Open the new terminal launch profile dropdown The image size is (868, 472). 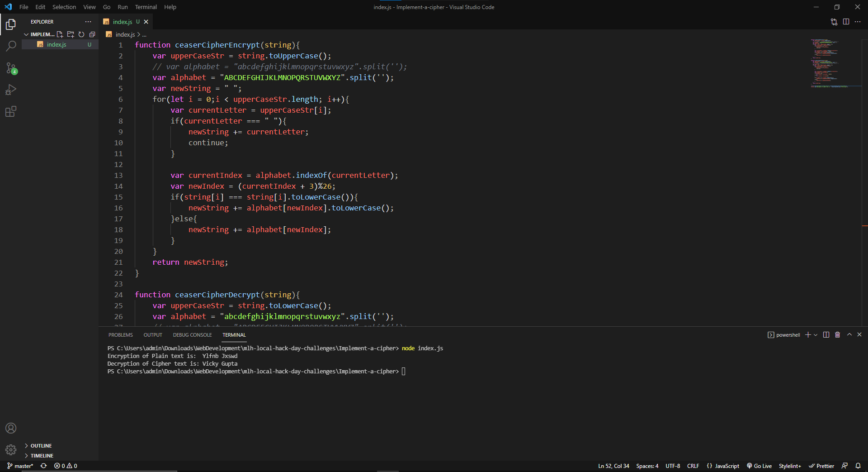point(816,335)
